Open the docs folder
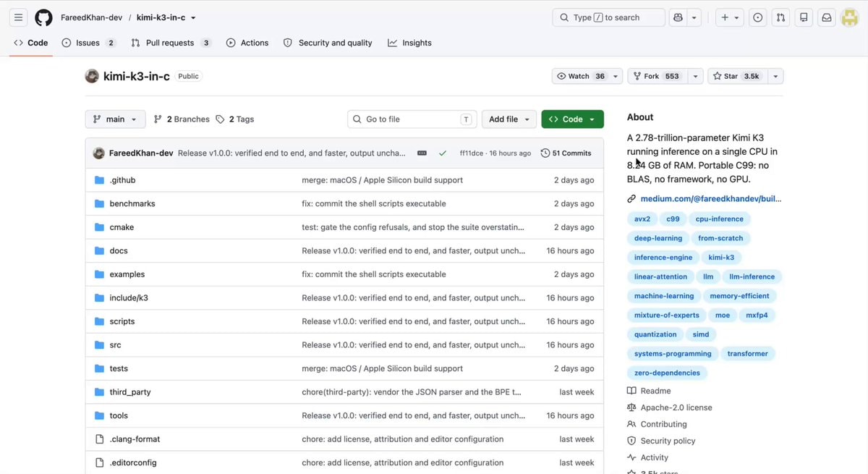The image size is (868, 474). pyautogui.click(x=119, y=251)
